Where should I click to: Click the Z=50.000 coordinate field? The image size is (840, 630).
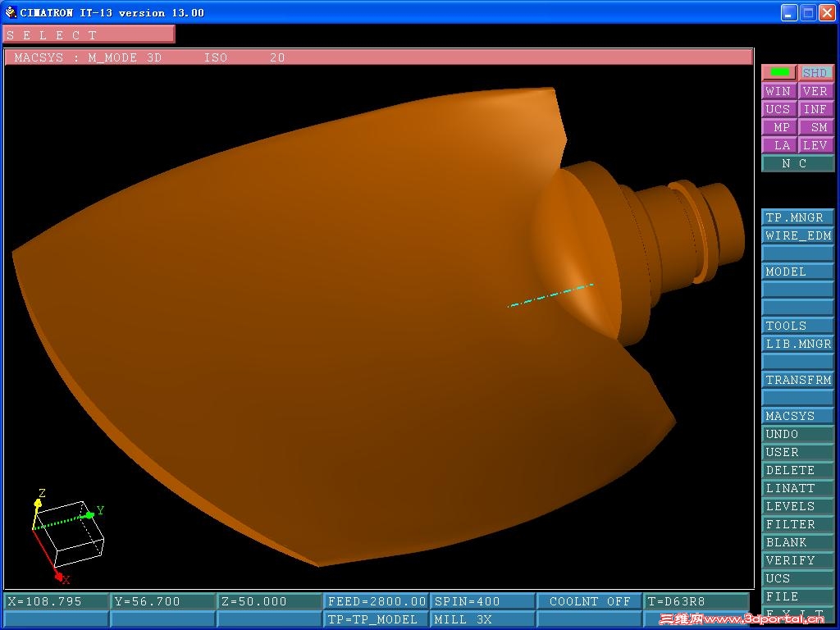pyautogui.click(x=269, y=601)
